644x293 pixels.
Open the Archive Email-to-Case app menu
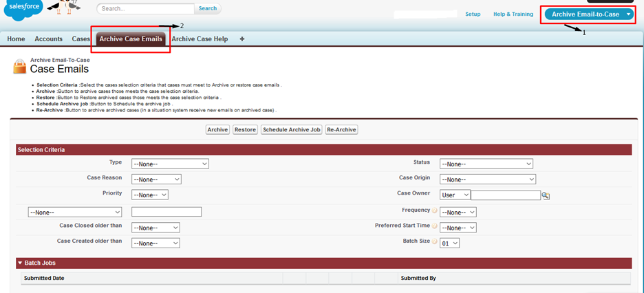point(589,14)
